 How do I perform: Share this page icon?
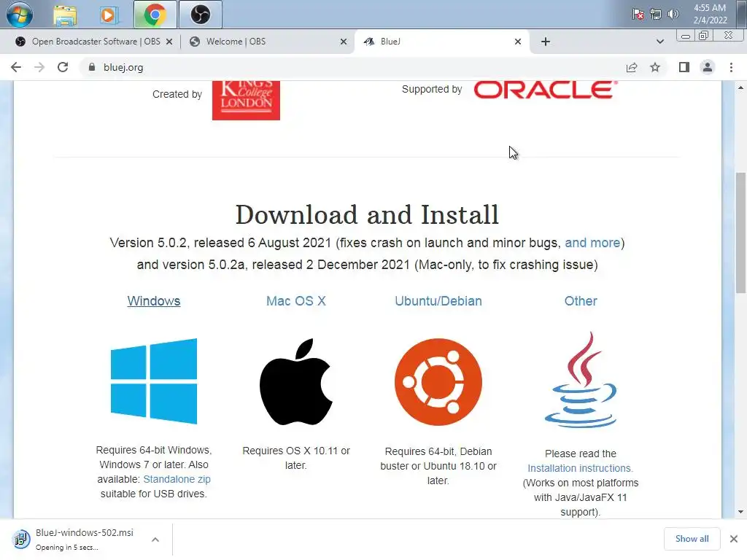click(632, 67)
